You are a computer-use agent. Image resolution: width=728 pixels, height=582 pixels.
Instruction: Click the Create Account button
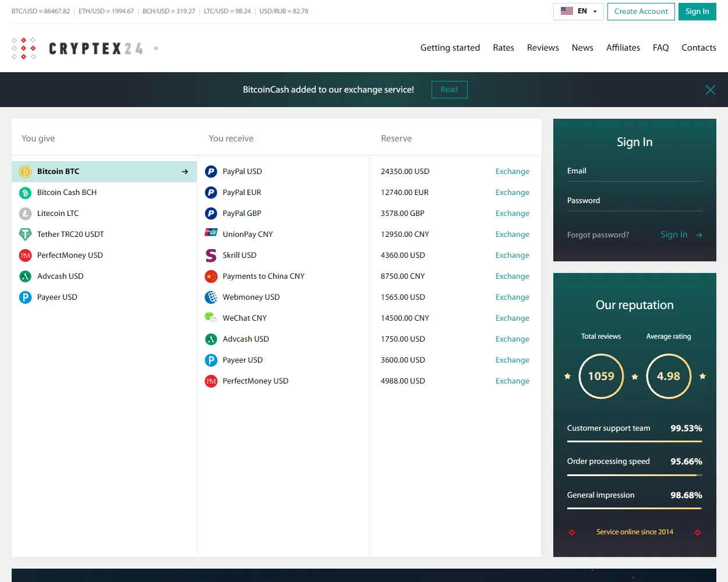point(641,11)
